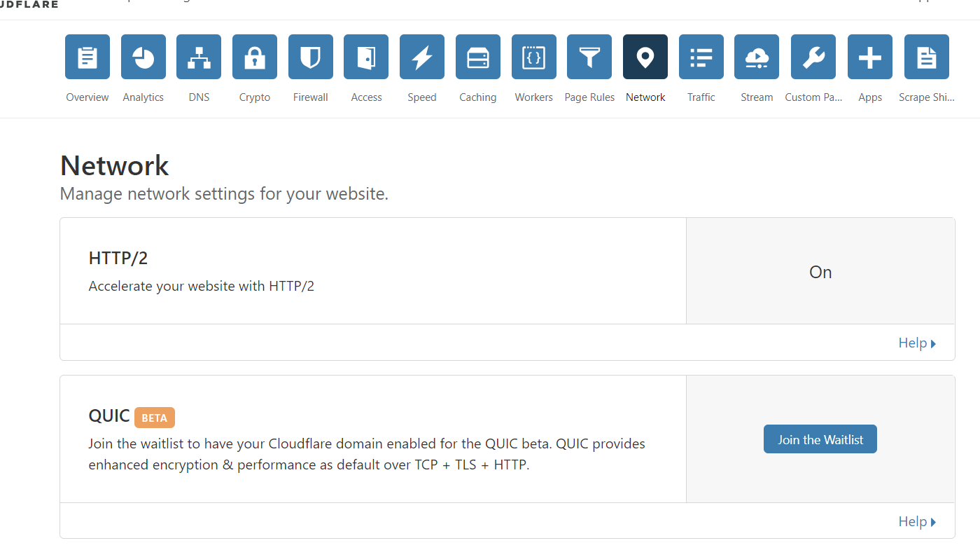Screen dimensions: 980x550
Task: Click the Join the Waitlist button
Action: pyautogui.click(x=820, y=439)
